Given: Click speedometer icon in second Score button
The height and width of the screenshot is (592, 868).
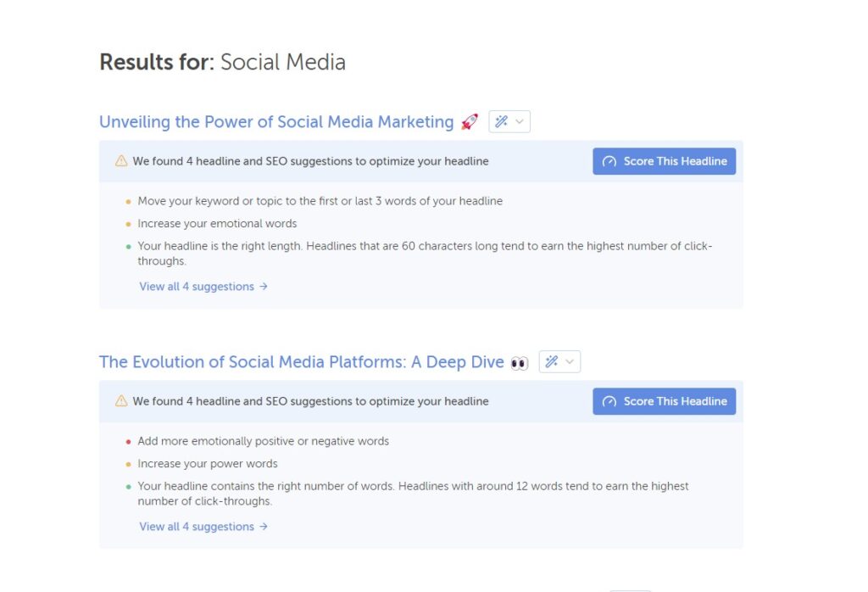Looking at the screenshot, I should tap(609, 402).
